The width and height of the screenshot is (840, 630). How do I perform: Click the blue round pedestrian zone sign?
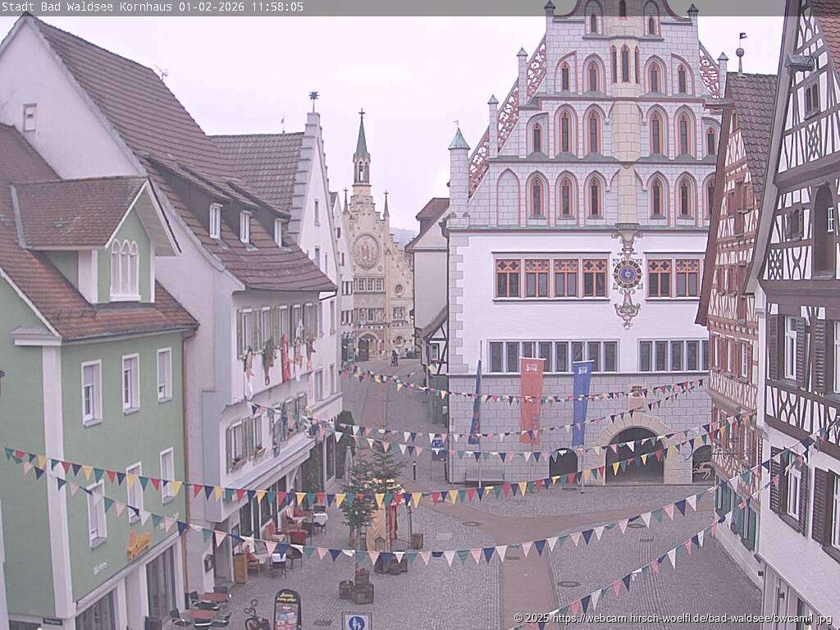356,621
